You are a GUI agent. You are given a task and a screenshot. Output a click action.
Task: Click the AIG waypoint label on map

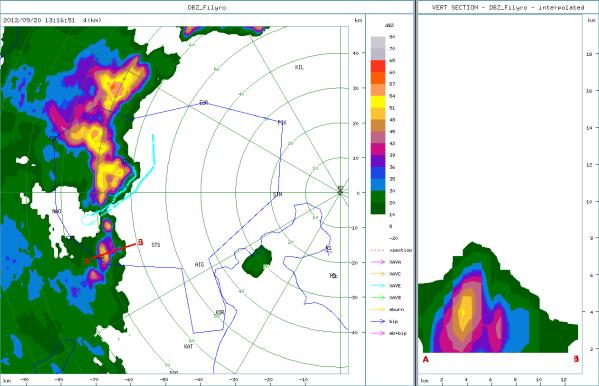point(199,264)
